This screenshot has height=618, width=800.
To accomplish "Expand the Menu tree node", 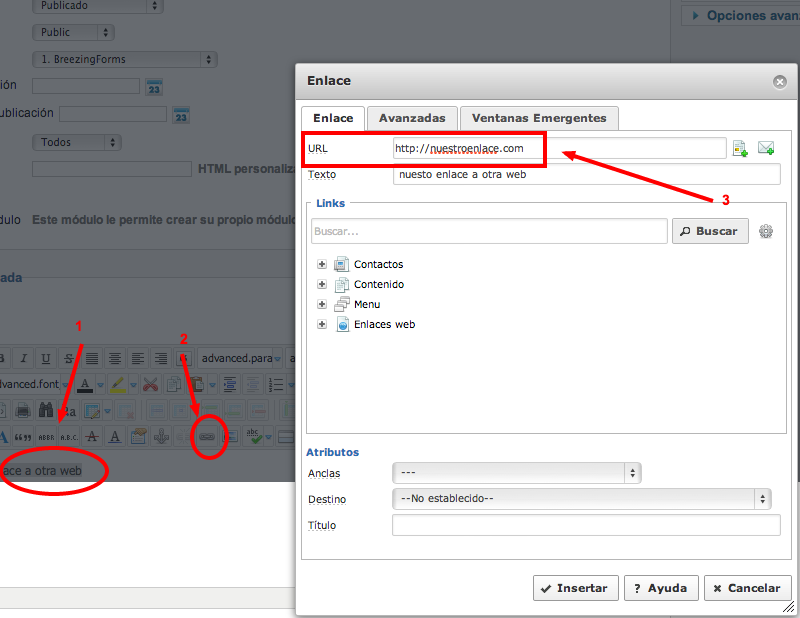I will [322, 304].
